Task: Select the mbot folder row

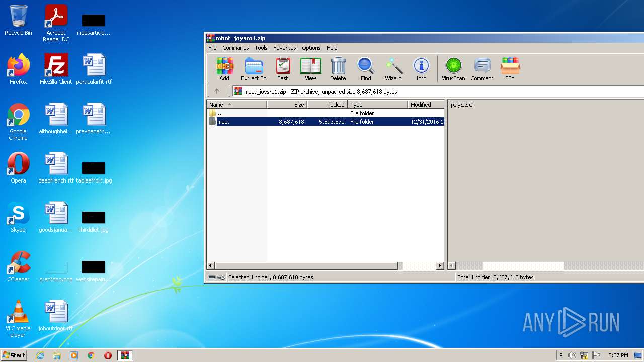Action: [326, 122]
